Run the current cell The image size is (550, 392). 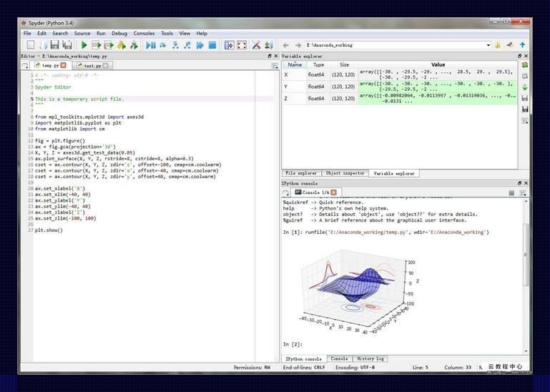tap(96, 45)
